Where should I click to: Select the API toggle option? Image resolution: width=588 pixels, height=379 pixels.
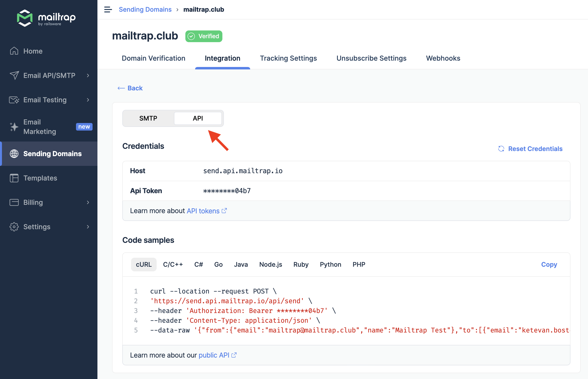coord(198,118)
